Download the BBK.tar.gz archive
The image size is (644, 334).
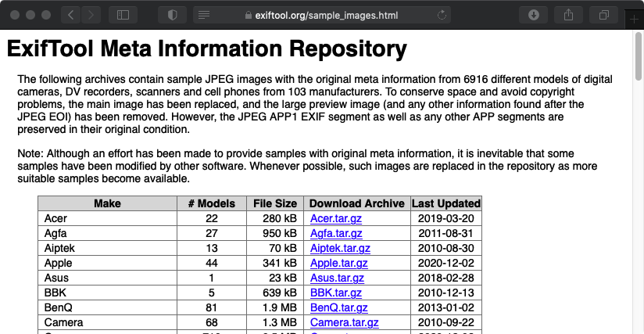[336, 293]
